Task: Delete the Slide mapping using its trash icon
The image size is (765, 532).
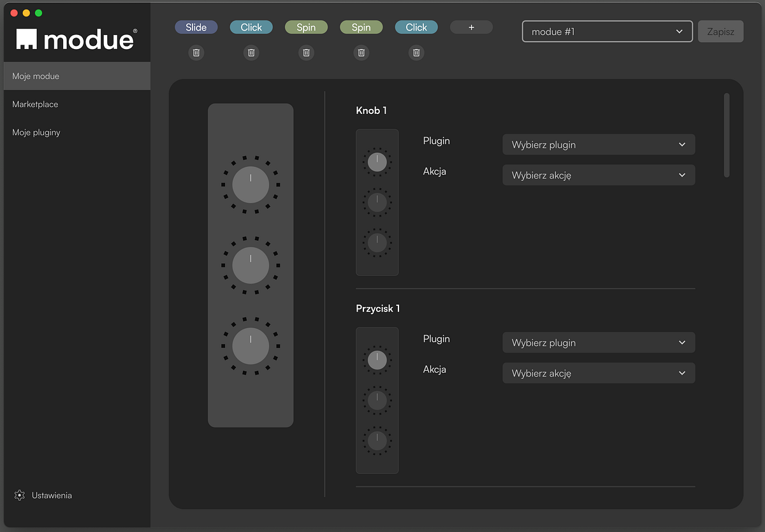Action: 196,53
